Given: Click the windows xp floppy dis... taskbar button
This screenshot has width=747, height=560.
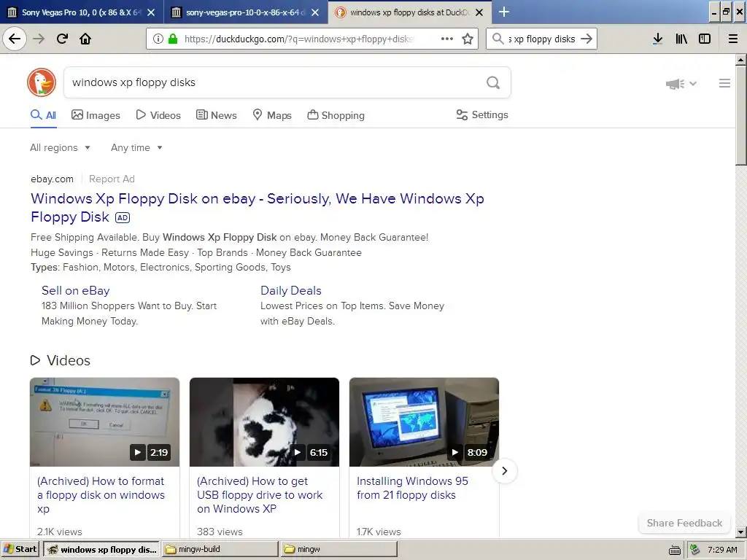Looking at the screenshot, I should (x=101, y=549).
